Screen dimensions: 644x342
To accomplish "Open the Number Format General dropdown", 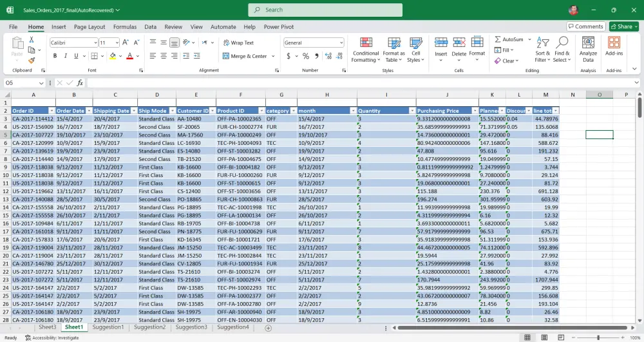I will click(341, 43).
